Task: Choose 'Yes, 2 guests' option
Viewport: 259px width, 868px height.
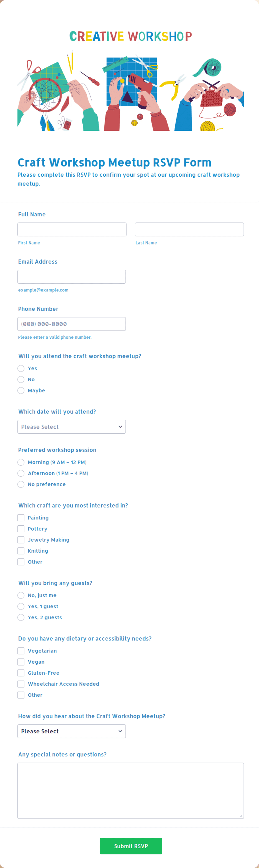Action: click(21, 617)
